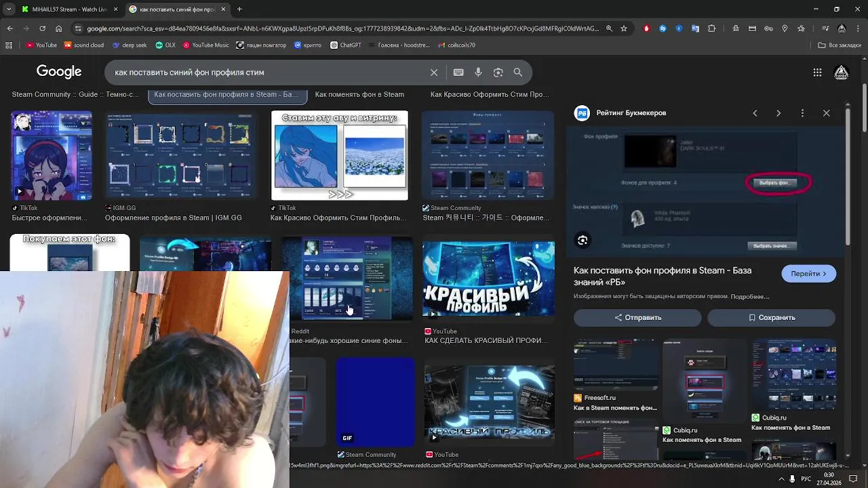Open the taskbar clock and date
This screenshot has height=488, width=868.
click(829, 479)
